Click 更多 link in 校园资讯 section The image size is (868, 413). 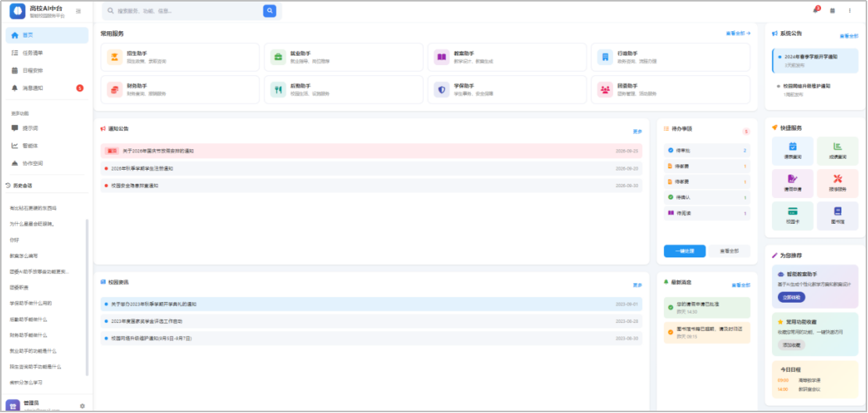pyautogui.click(x=638, y=286)
